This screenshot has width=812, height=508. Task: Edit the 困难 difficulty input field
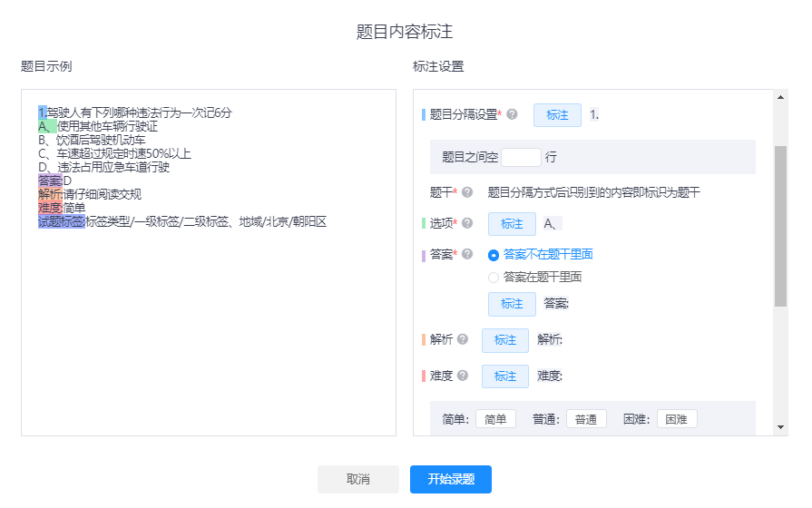click(677, 419)
